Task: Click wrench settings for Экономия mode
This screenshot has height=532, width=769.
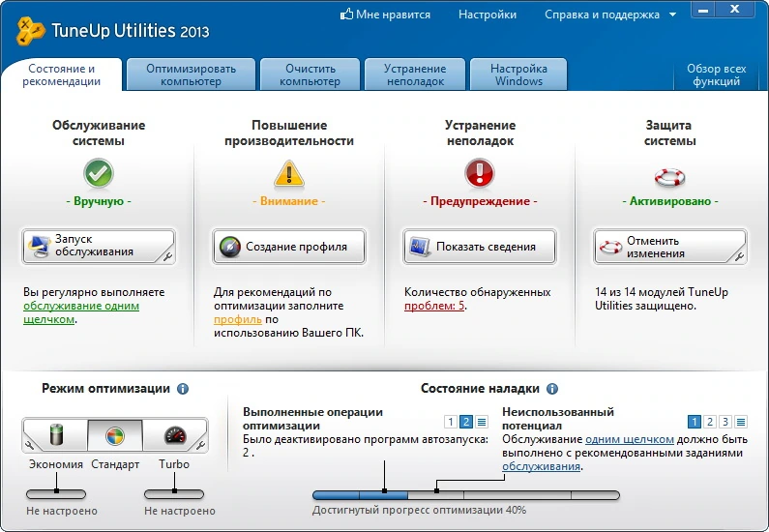Action: pos(29,445)
